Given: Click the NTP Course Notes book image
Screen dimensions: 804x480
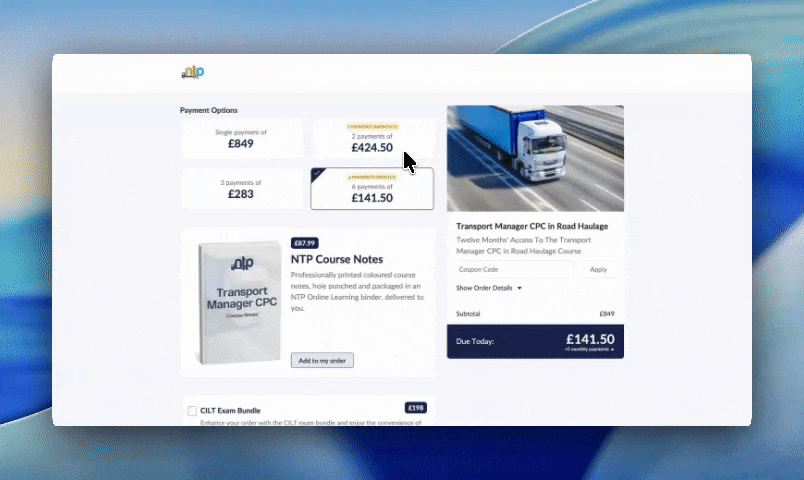Looking at the screenshot, I should (x=235, y=304).
